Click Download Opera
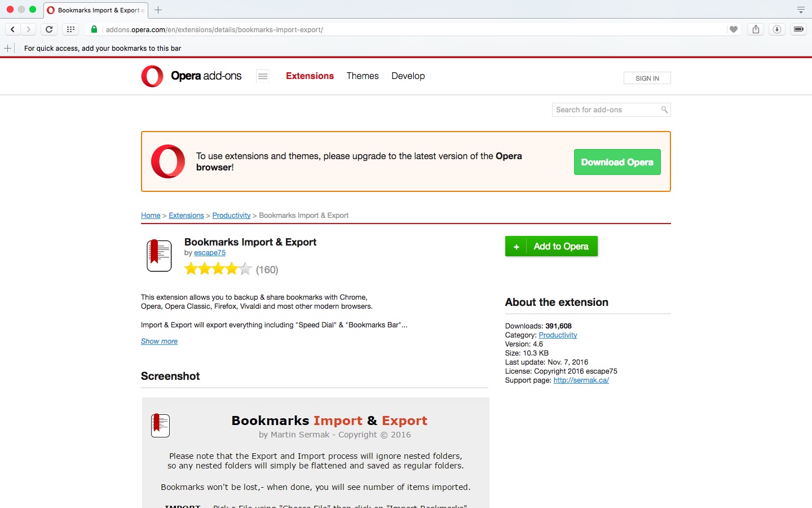 (617, 162)
